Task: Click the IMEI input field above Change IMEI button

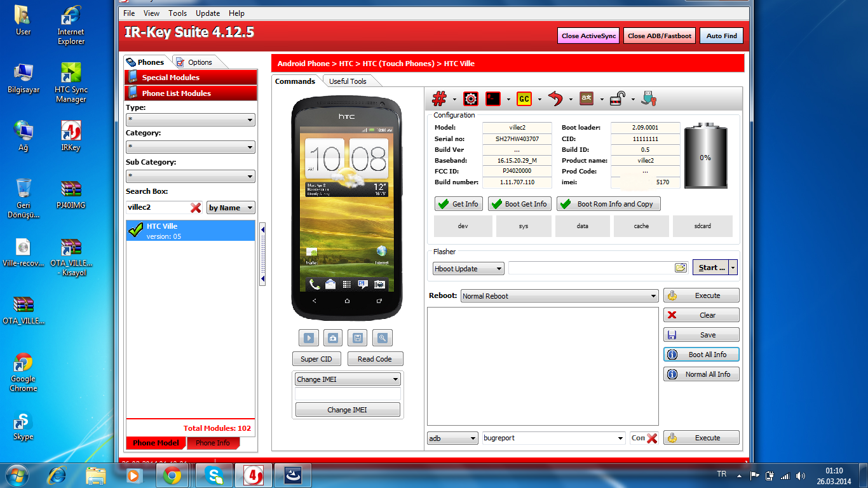Action: [x=348, y=395]
